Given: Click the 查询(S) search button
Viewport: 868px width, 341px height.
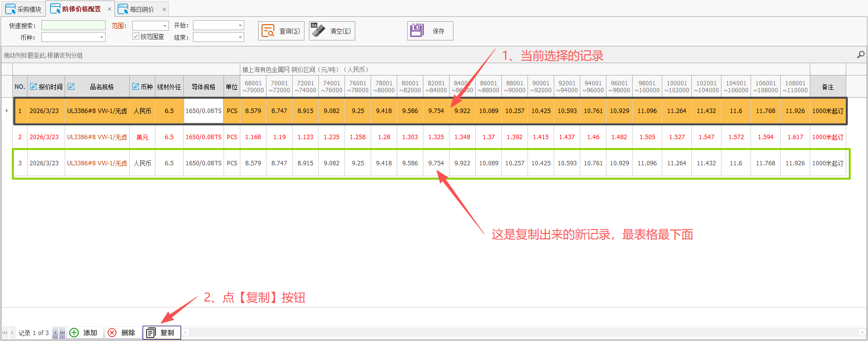Looking at the screenshot, I should coord(281,31).
